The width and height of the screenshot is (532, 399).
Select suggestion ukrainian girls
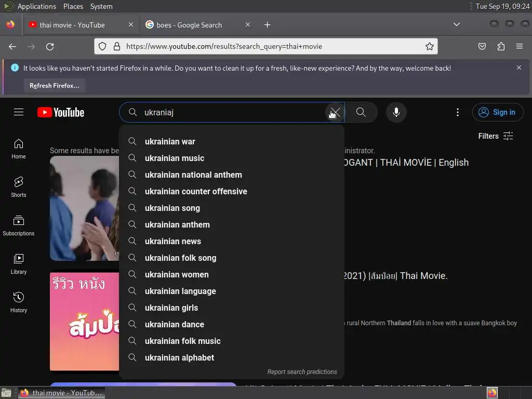(x=232, y=308)
